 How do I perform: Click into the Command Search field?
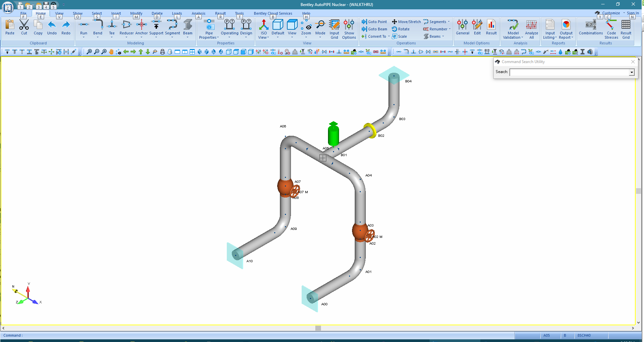(570, 72)
